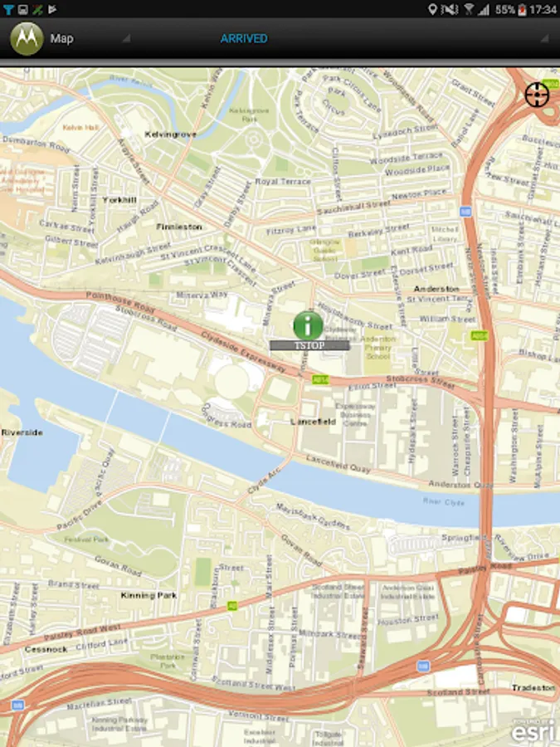Center map with crosshair locate icon

click(537, 95)
